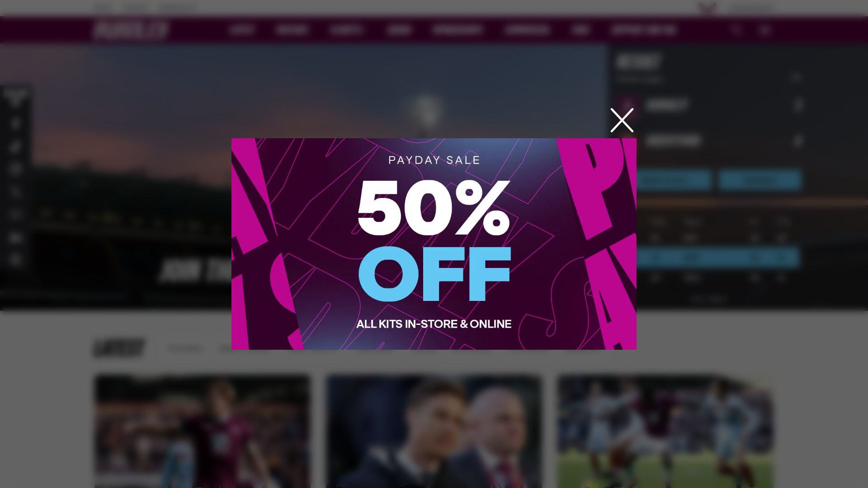Image resolution: width=868 pixels, height=488 pixels.
Task: Select the last, widest main navigation item
Action: (x=643, y=30)
